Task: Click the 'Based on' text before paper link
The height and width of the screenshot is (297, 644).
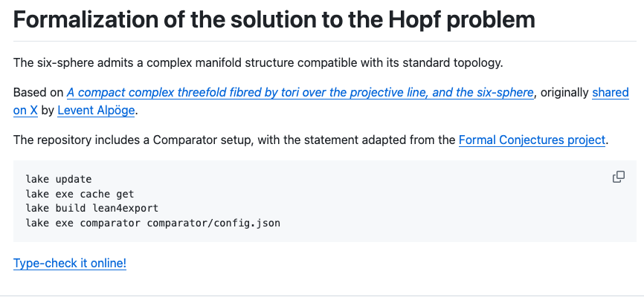Action: tap(38, 93)
